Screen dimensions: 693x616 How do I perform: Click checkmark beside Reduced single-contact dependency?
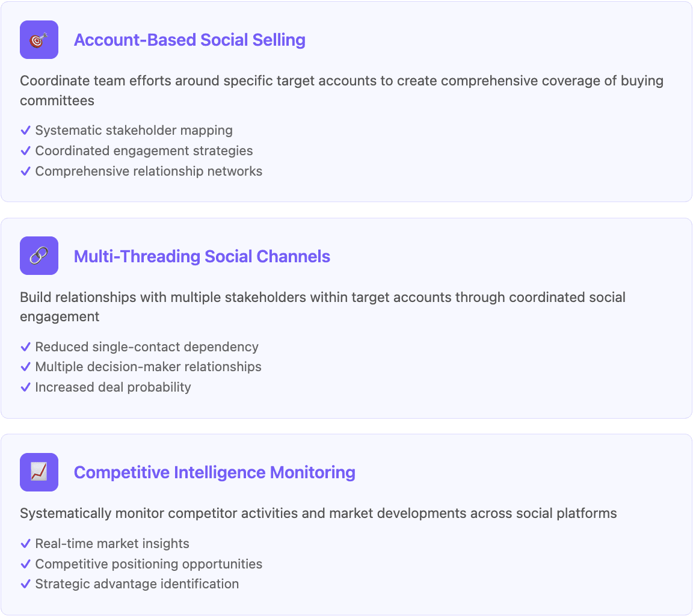pyautogui.click(x=26, y=347)
